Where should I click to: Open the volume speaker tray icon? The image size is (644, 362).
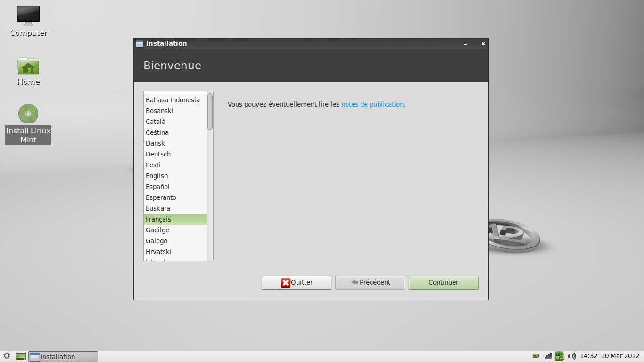coord(571,356)
